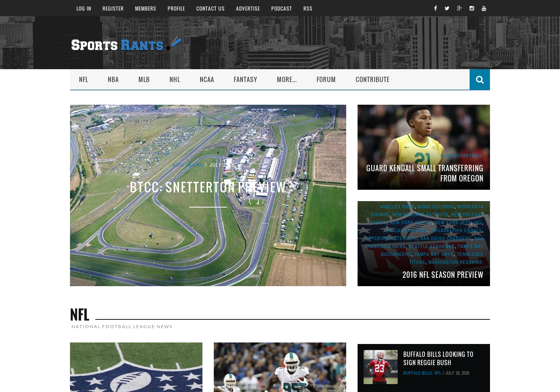This screenshot has height=392, width=560.
Task: Click the New York Jets tag
Action: [453, 223]
